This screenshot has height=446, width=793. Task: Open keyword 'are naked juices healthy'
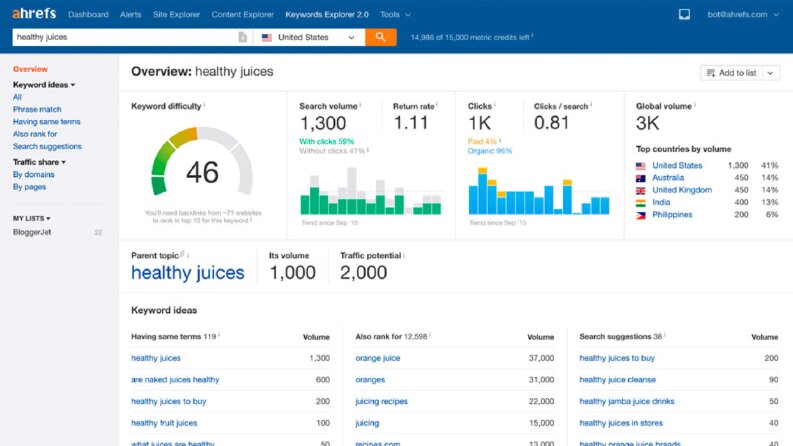pyautogui.click(x=175, y=380)
